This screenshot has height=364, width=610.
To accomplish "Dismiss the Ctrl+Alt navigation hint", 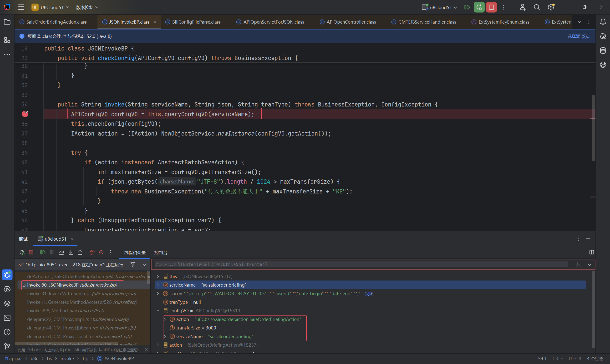I will (146, 349).
